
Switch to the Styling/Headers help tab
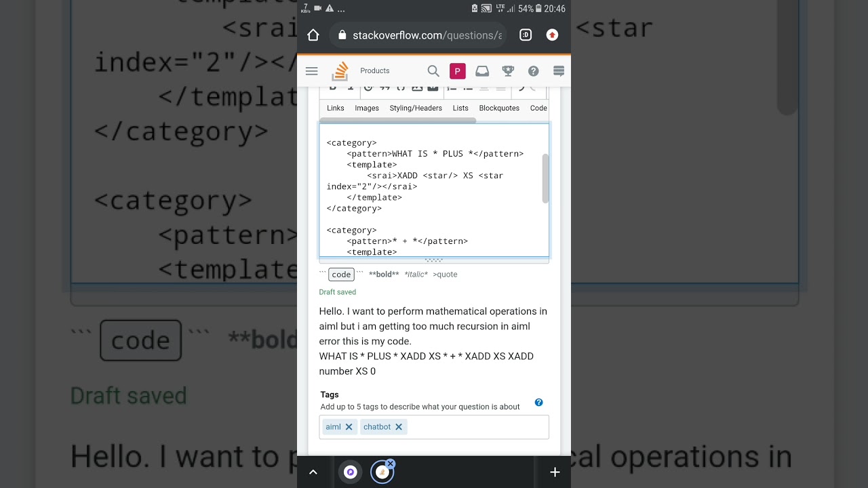coord(416,108)
